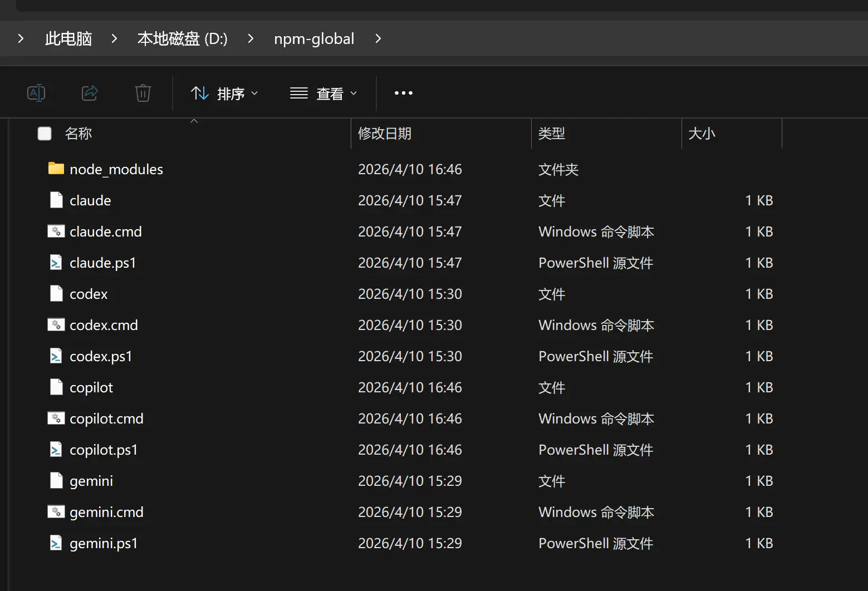Click the modified date of codex.cmd
Image resolution: width=868 pixels, height=591 pixels.
click(410, 325)
